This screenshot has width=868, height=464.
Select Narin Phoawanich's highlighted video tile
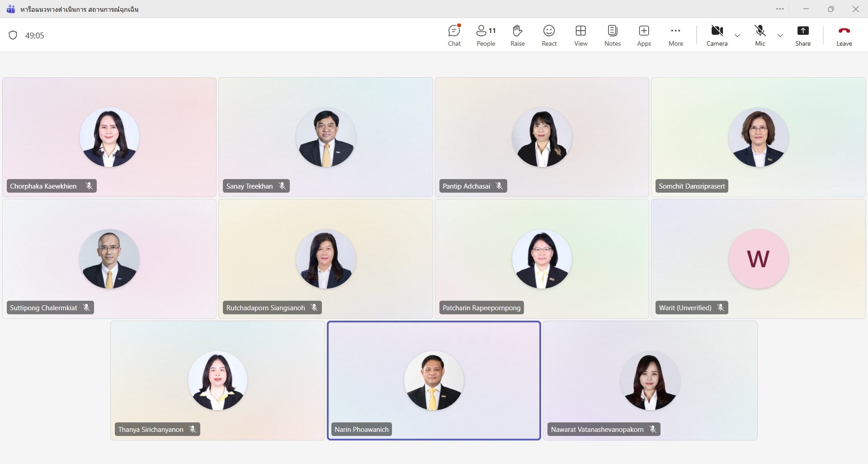(434, 380)
